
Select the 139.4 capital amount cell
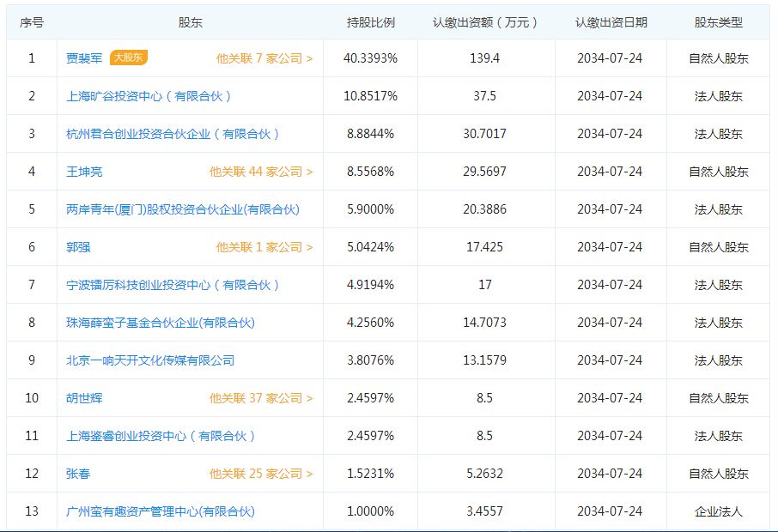[485, 58]
